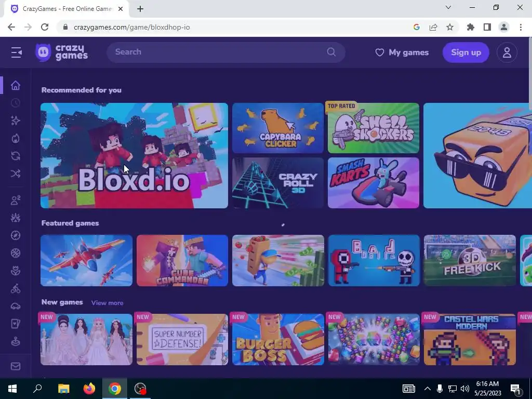
Task: Open the Cube Commander featured game
Action: tap(182, 261)
